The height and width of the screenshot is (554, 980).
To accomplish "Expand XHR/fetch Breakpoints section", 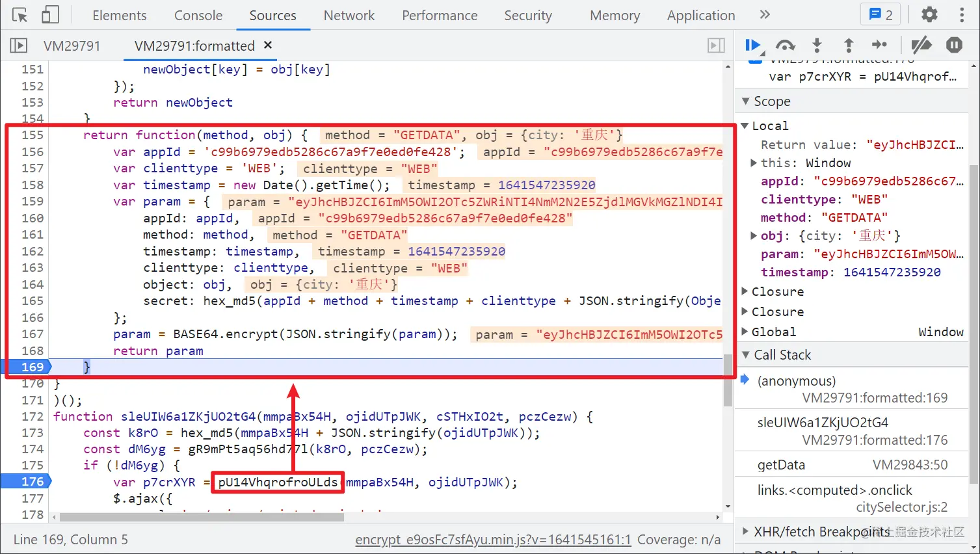I will (746, 532).
